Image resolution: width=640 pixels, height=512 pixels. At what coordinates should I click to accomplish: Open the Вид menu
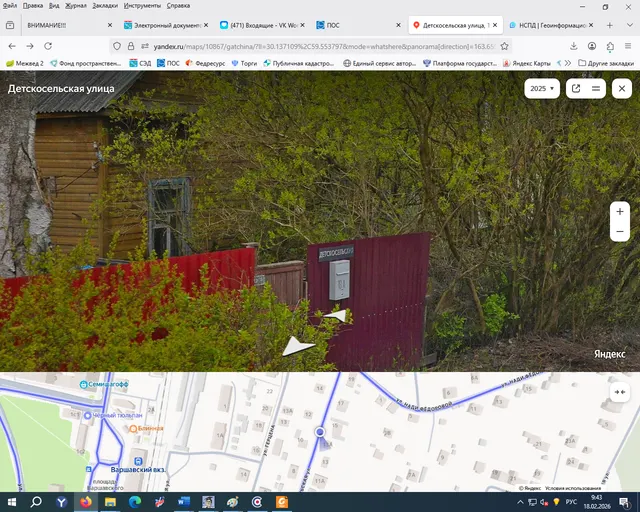tap(54, 6)
